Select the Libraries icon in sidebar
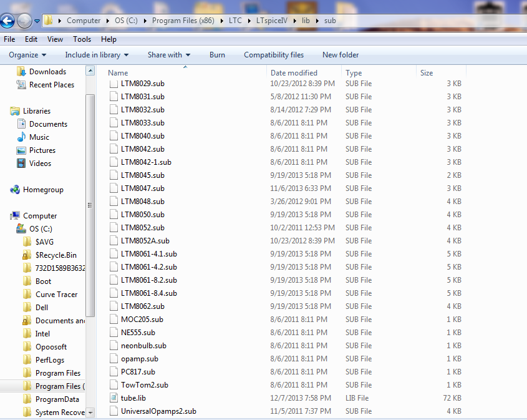Viewport: 527px width, 420px height. point(15,111)
